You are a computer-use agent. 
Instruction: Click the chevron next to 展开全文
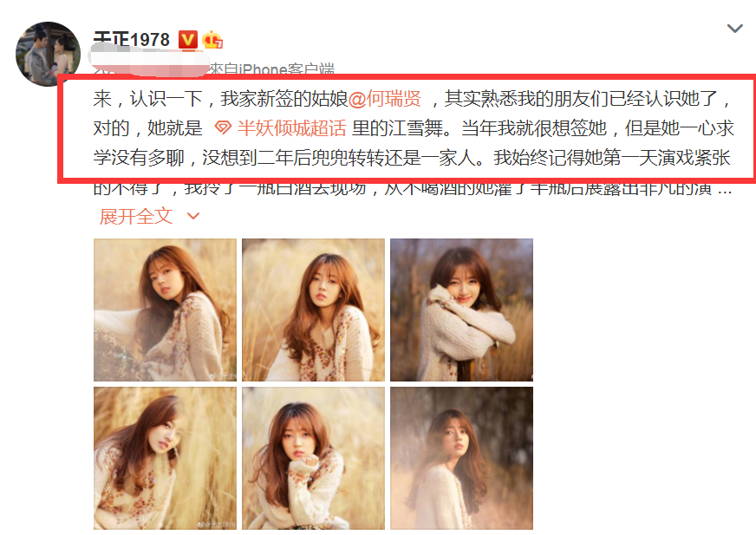tap(192, 216)
